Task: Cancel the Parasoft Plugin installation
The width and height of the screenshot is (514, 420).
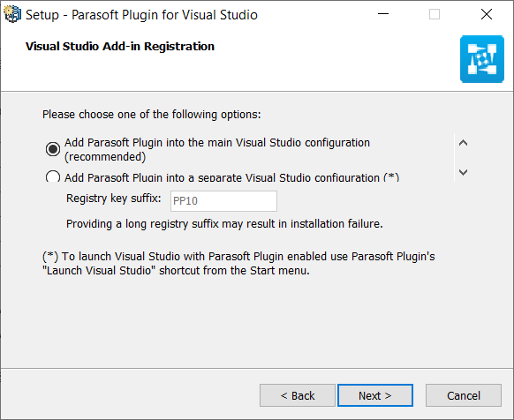Action: tap(464, 395)
